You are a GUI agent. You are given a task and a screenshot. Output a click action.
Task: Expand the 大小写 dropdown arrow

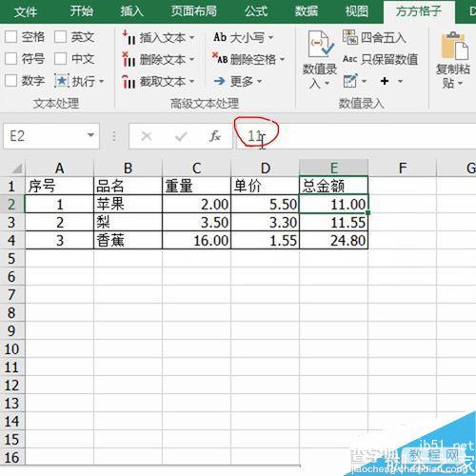(x=270, y=38)
